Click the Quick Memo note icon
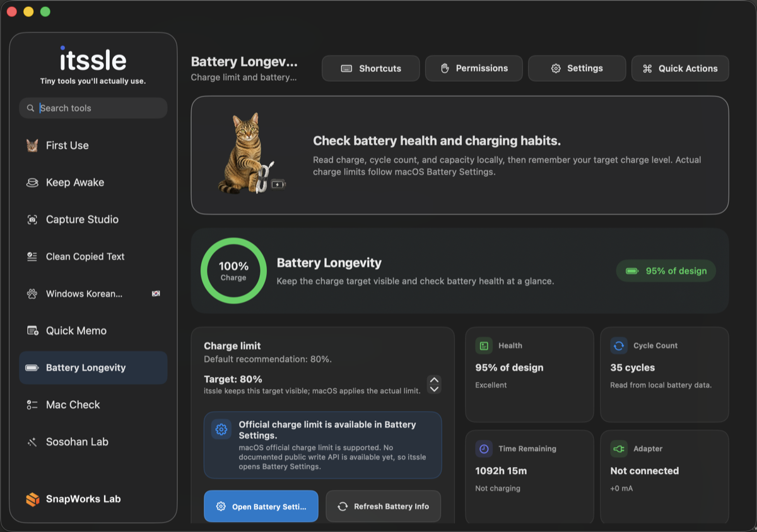 [32, 331]
